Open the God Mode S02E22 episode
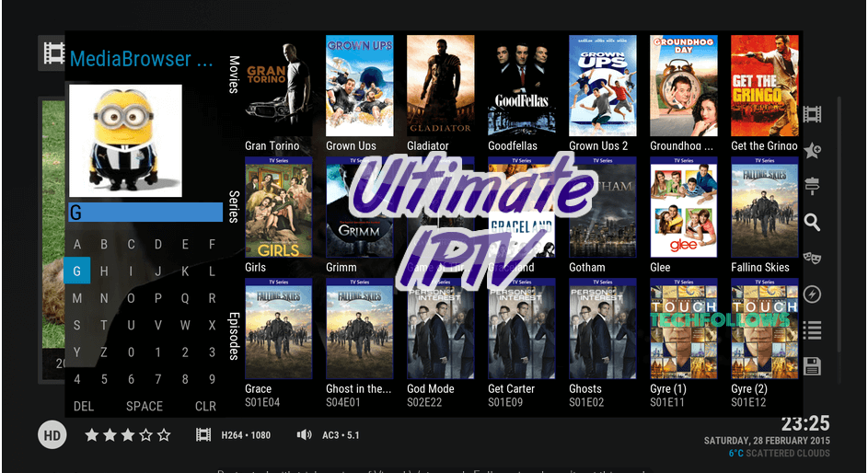 coord(440,329)
